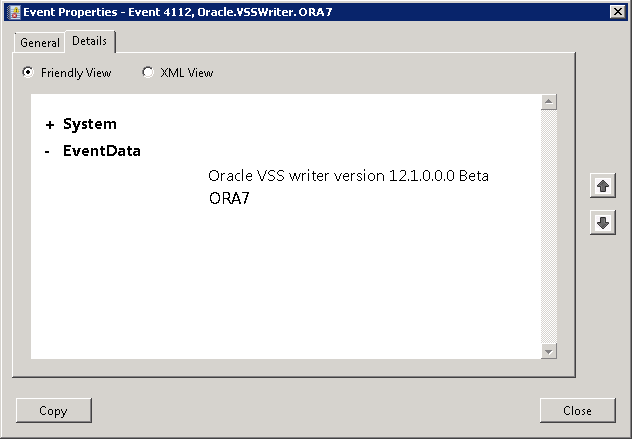The image size is (632, 439).
Task: Click the next event down-arrow button
Action: (x=602, y=223)
